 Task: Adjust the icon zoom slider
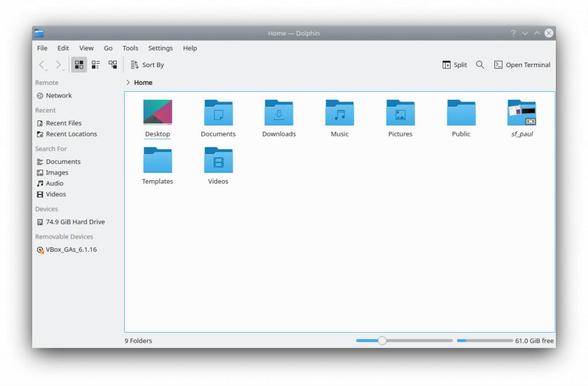[382, 341]
